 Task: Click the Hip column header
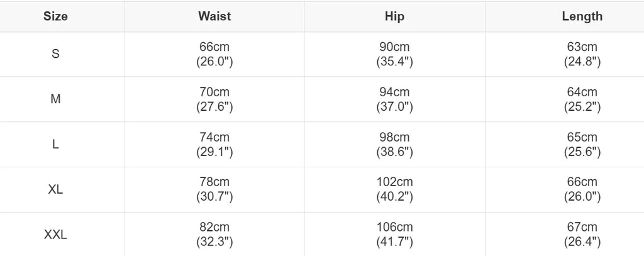pos(394,17)
